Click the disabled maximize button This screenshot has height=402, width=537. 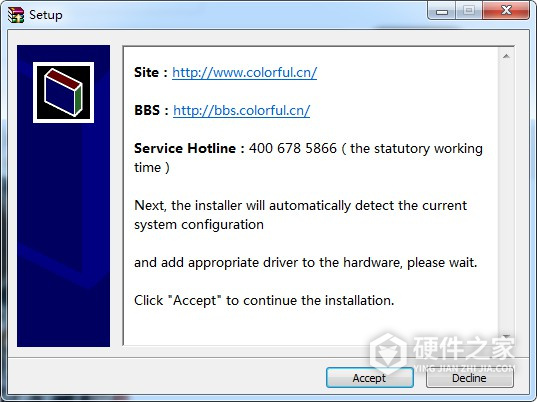tap(469, 11)
